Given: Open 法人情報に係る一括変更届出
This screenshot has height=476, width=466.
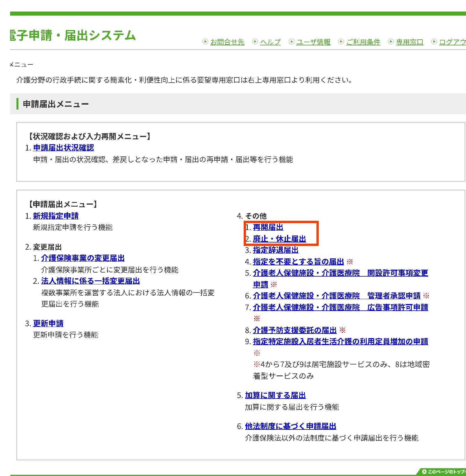Looking at the screenshot, I should click(91, 281).
